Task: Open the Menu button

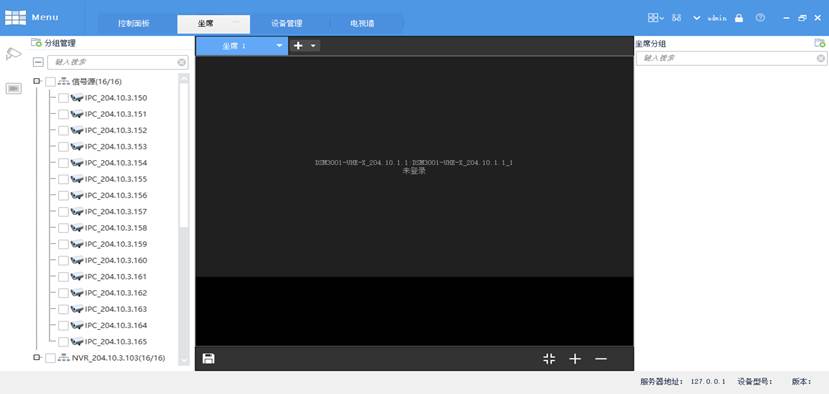Action: click(32, 17)
